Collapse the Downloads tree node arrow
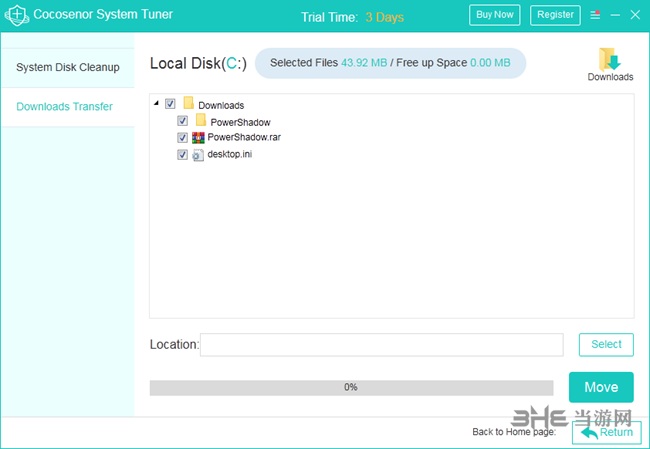This screenshot has width=650, height=449. point(156,103)
